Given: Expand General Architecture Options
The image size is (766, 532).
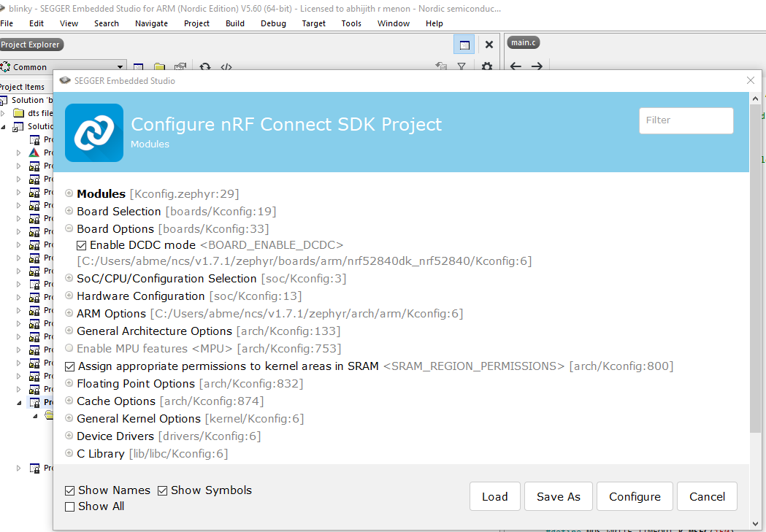Looking at the screenshot, I should (69, 331).
